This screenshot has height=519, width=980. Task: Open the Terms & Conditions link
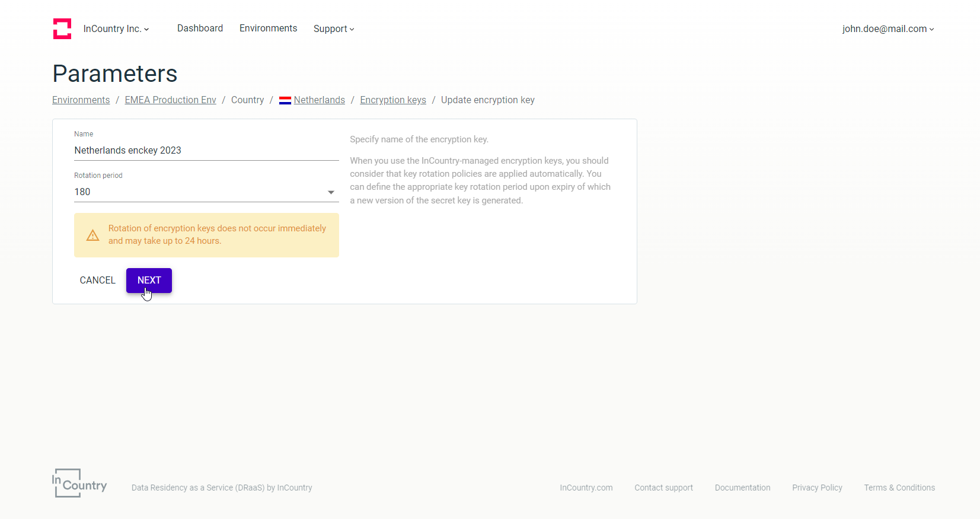click(x=899, y=488)
